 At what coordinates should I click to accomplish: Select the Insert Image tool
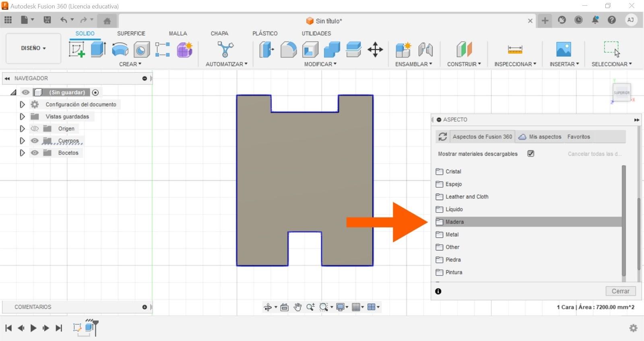click(563, 49)
